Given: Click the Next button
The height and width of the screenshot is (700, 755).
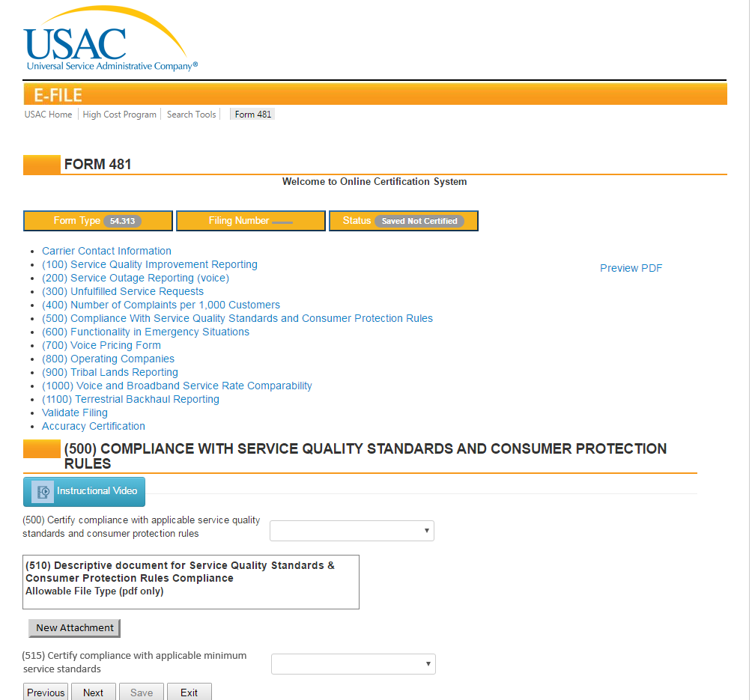Looking at the screenshot, I should coord(93,693).
